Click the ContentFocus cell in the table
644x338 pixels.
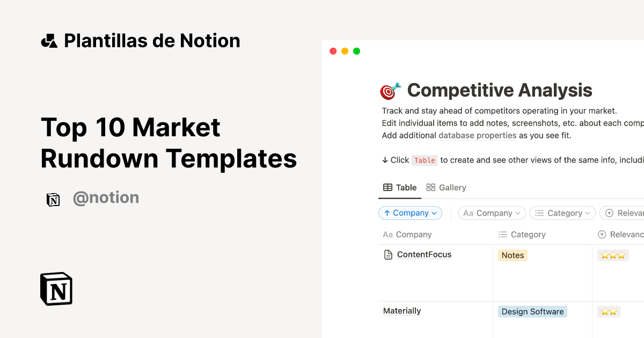point(423,254)
